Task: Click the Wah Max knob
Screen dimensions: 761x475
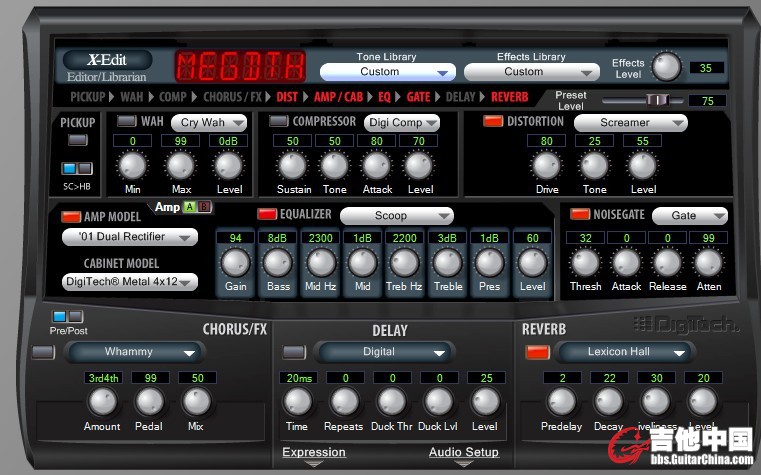Action: (x=181, y=165)
